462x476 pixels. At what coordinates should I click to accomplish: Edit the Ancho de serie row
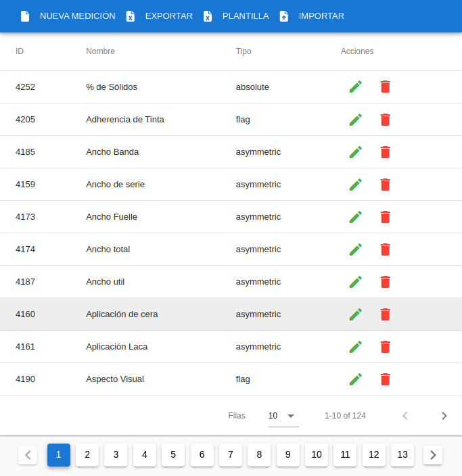point(356,185)
